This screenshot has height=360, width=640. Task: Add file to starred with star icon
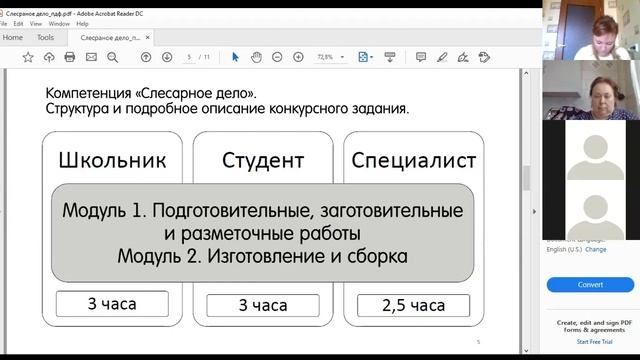tap(28, 57)
